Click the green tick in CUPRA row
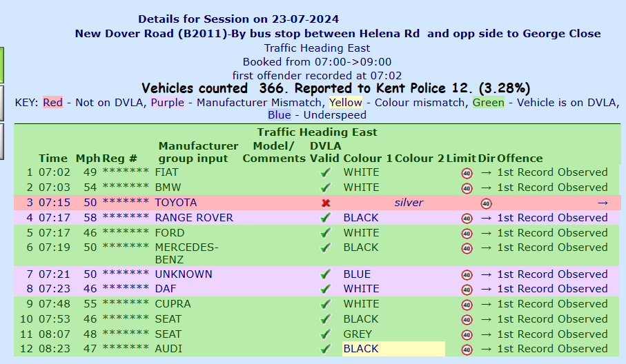This screenshot has height=364, width=626. click(x=326, y=304)
